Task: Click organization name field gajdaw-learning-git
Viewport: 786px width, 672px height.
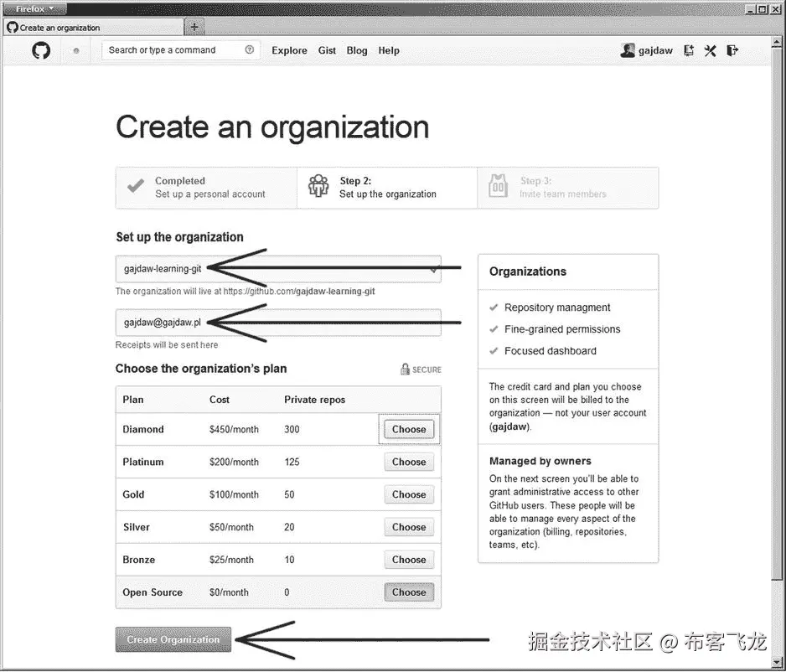Action: pyautogui.click(x=278, y=269)
